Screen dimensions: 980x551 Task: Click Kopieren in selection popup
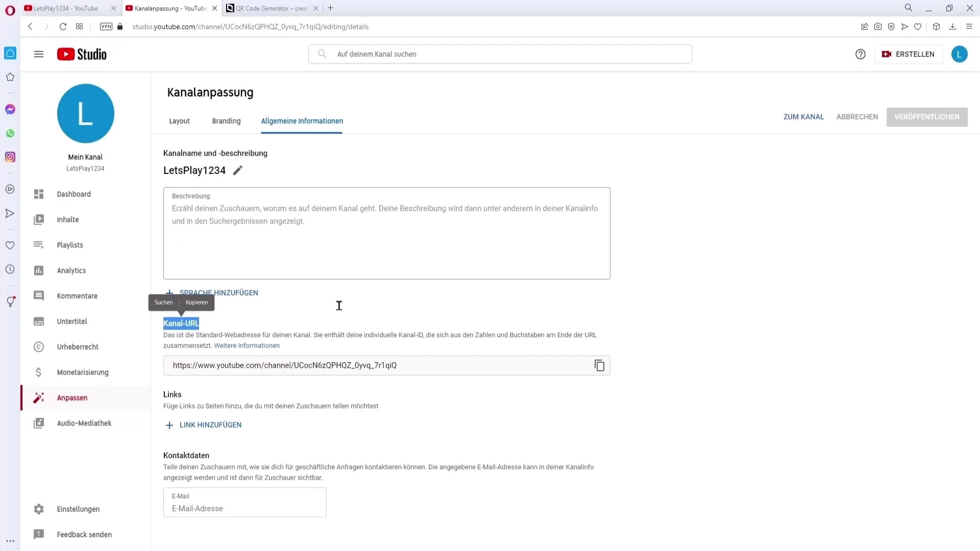197,303
